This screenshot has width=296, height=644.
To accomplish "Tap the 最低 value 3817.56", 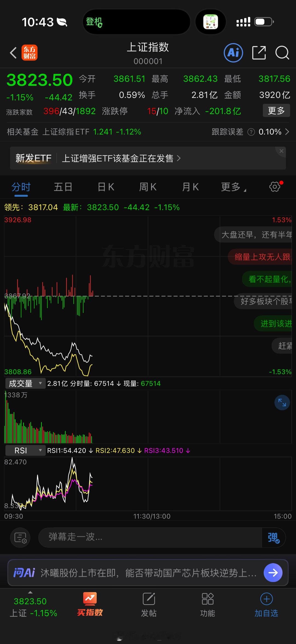I will (x=274, y=79).
